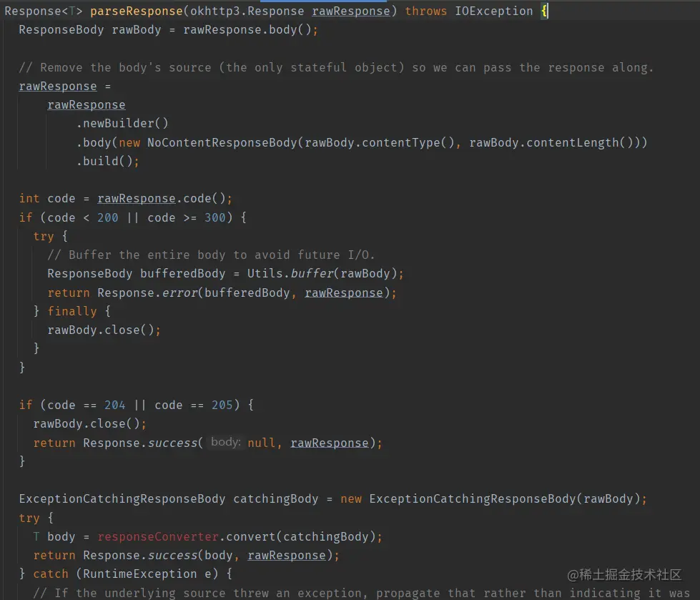700x600 pixels.
Task: Click the int keyword before code
Action: coord(29,199)
